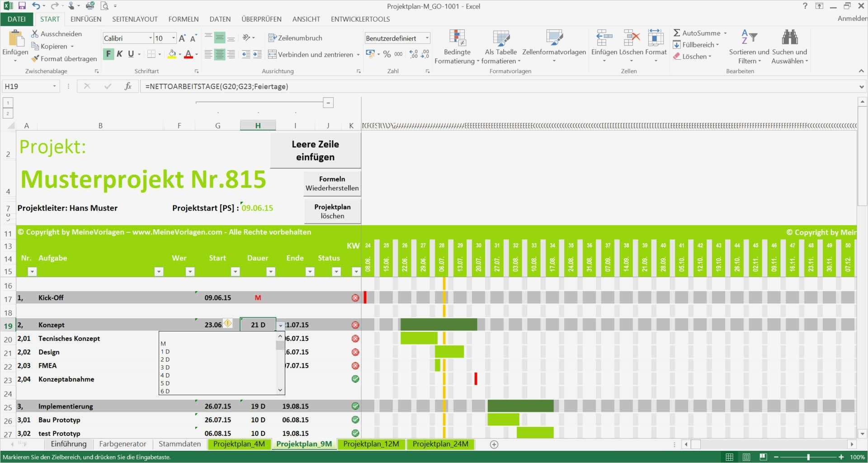
Task: Click the Format Painter brush icon
Action: click(35, 59)
